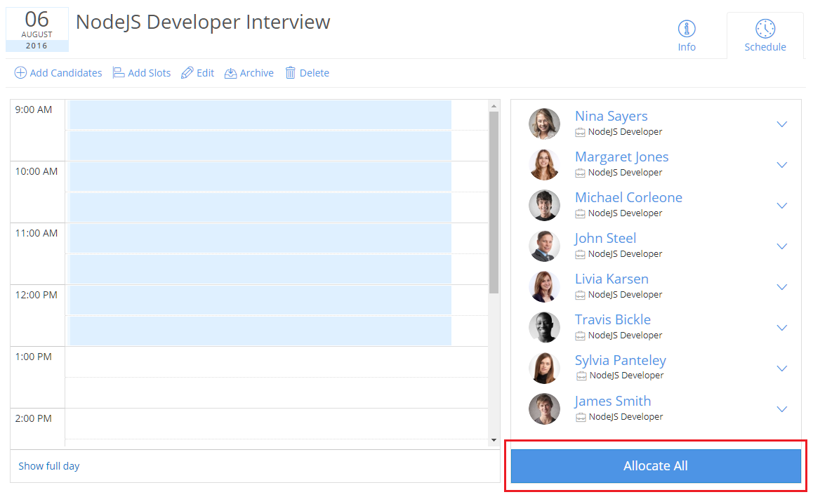Open Travis Bickle profile link

(613, 319)
